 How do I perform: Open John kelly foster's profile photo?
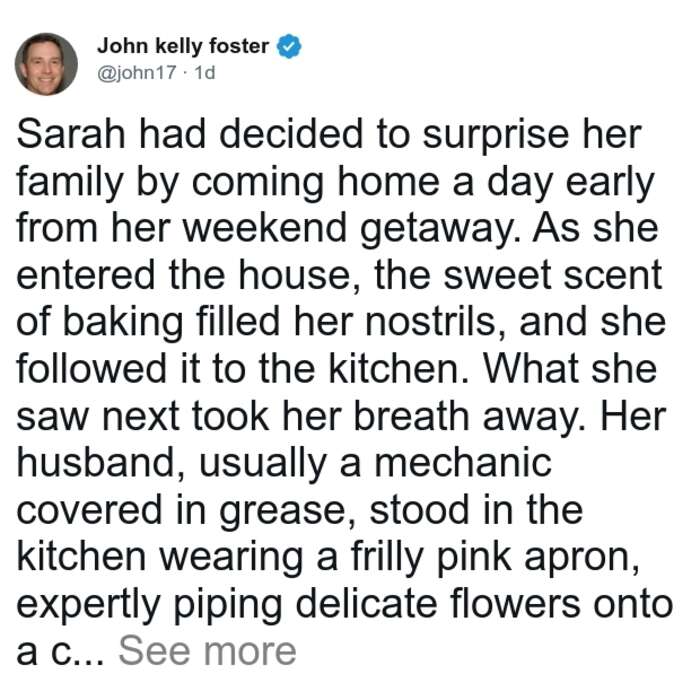46,64
